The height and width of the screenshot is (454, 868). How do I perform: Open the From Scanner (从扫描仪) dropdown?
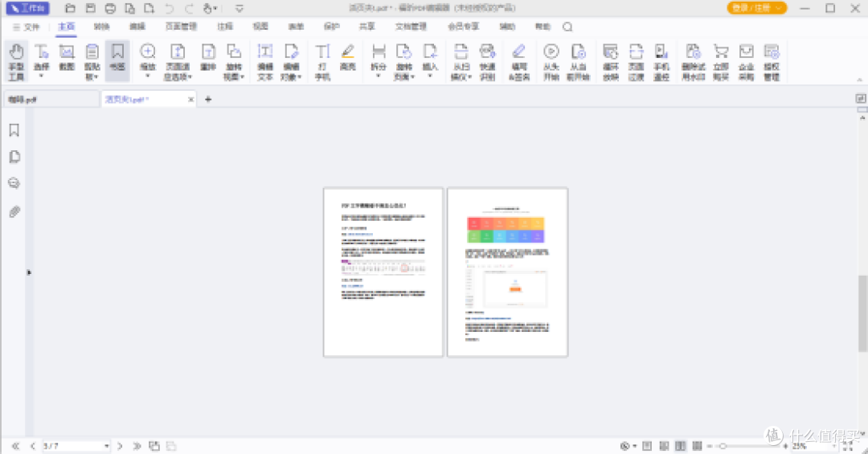tap(461, 61)
